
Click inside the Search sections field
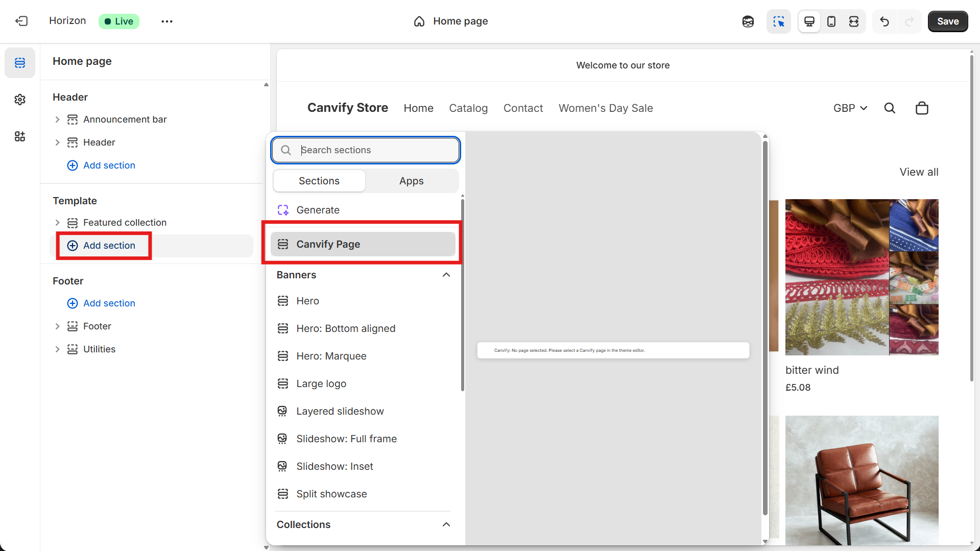365,150
